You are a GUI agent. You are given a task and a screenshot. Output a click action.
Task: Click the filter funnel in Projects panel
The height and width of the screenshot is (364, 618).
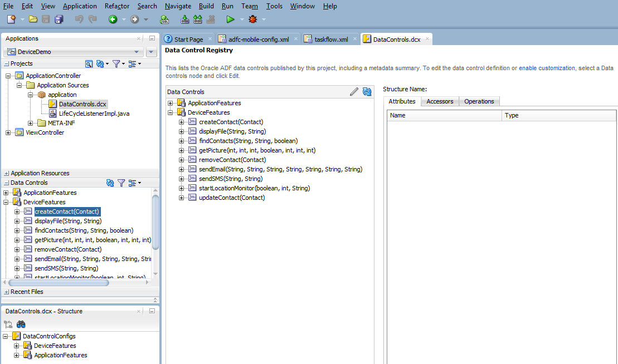coord(116,64)
